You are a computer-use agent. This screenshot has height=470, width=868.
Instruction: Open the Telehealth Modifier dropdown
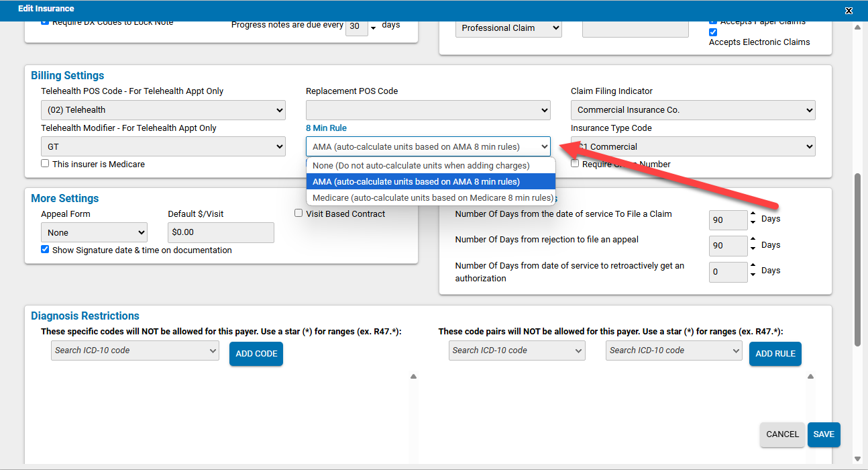pos(163,146)
